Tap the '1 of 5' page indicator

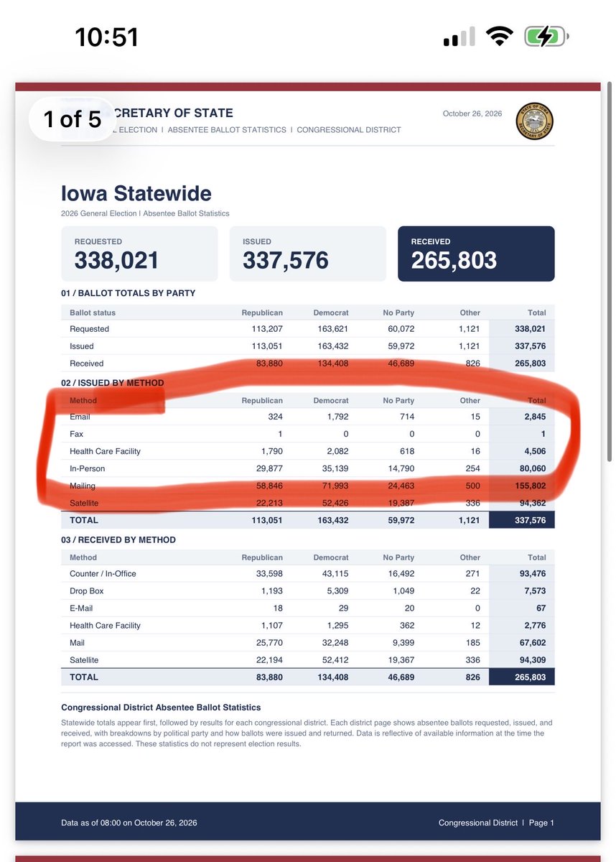click(73, 119)
